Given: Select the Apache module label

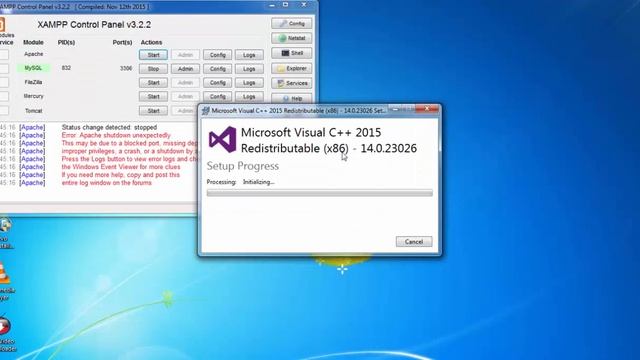Looking at the screenshot, I should [33, 54].
